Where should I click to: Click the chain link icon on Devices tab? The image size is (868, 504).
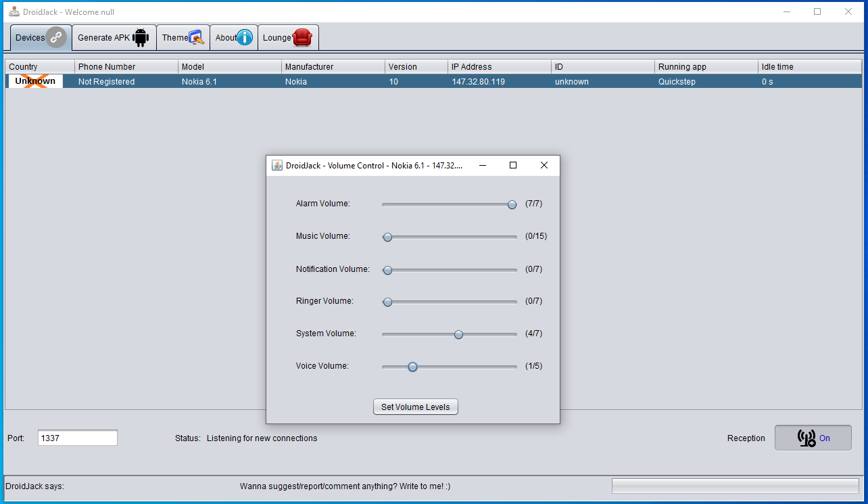click(x=56, y=37)
